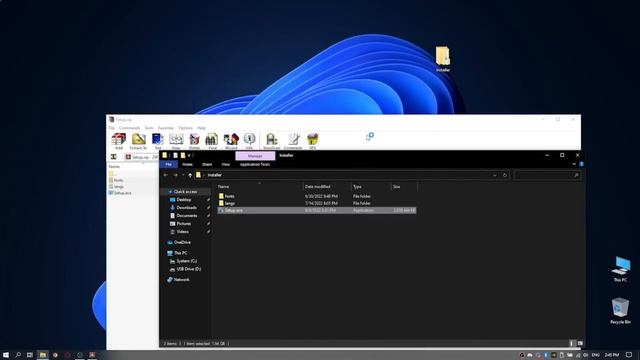Expand the Explorer address bar history dropdown
The height and width of the screenshot is (360, 640).
(x=495, y=175)
